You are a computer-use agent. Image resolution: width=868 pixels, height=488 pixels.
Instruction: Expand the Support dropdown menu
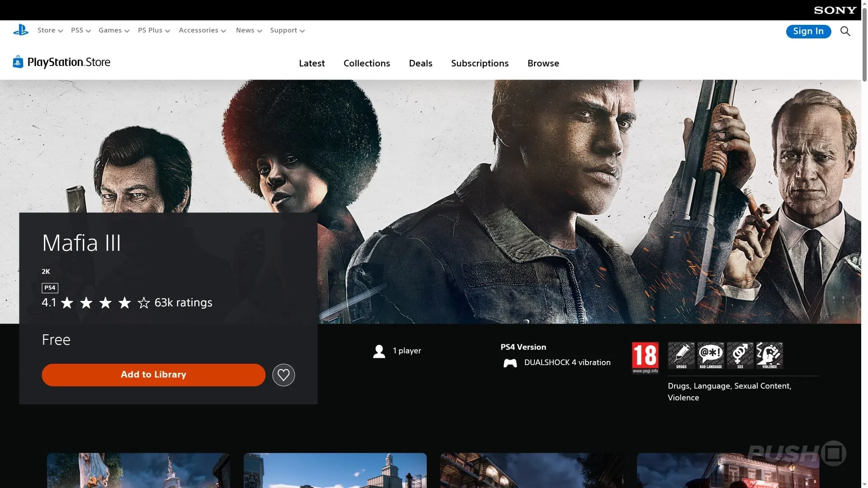click(287, 30)
